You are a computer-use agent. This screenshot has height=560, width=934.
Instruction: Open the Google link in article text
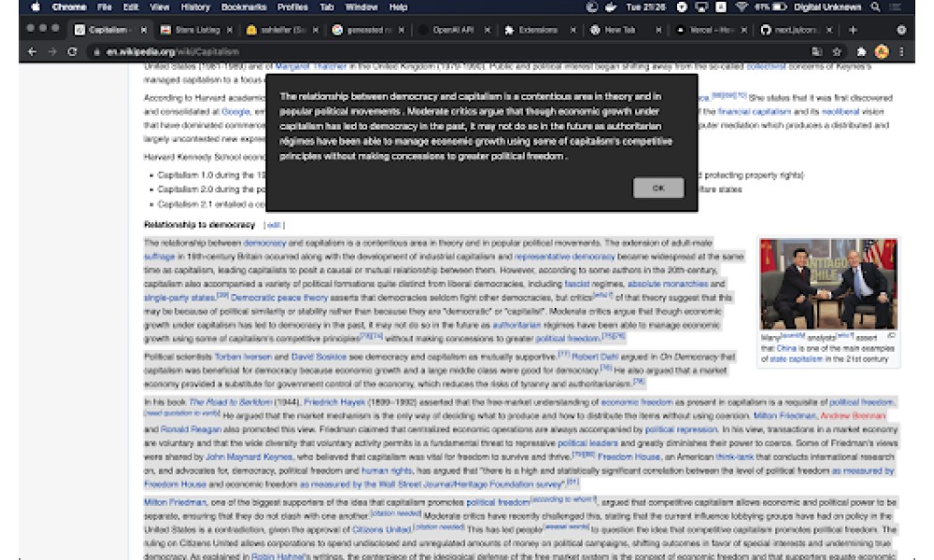pos(235,112)
